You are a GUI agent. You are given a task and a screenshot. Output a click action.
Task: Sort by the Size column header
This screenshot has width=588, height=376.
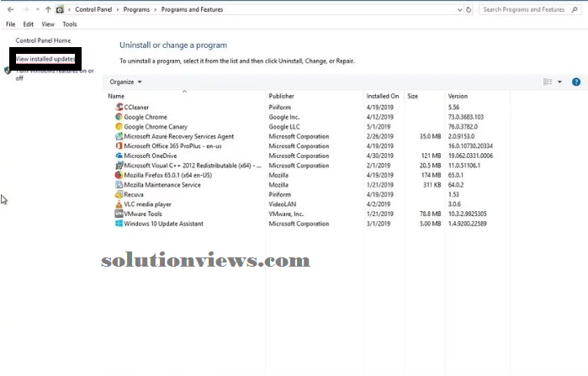tap(412, 97)
